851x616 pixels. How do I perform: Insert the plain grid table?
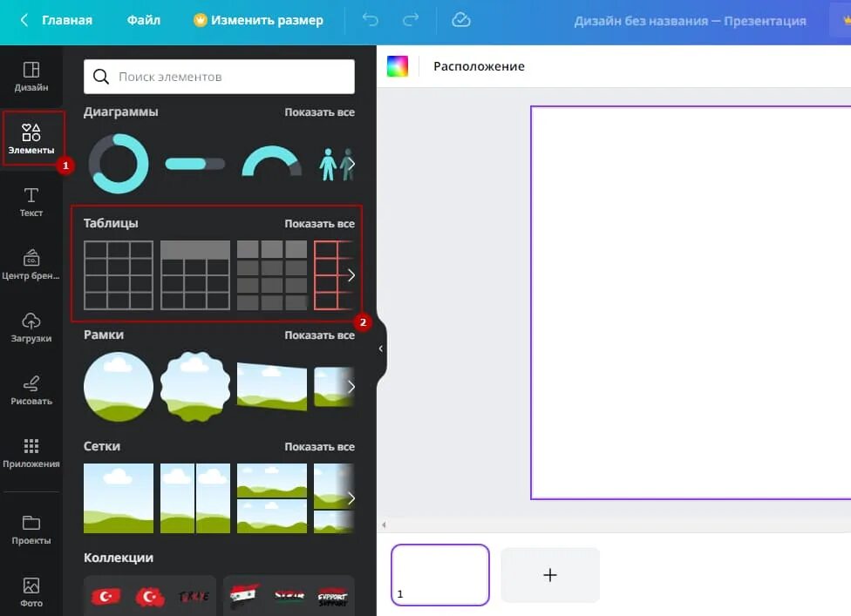[119, 275]
